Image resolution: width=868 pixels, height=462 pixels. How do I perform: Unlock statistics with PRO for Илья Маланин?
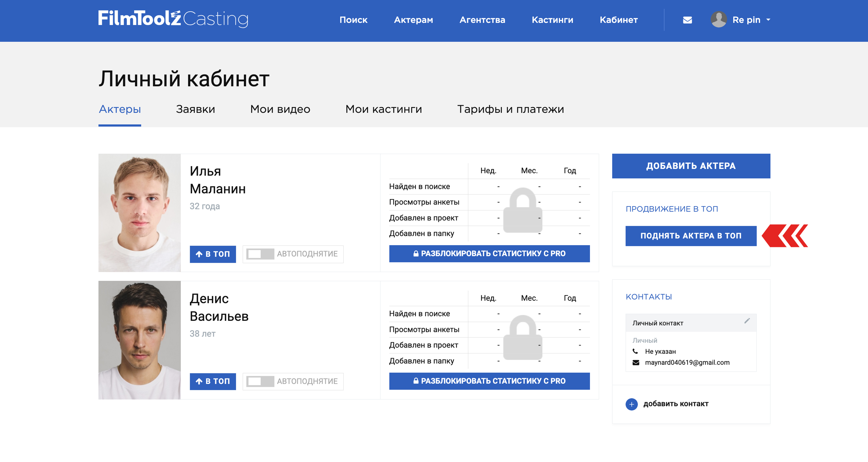[x=489, y=254]
